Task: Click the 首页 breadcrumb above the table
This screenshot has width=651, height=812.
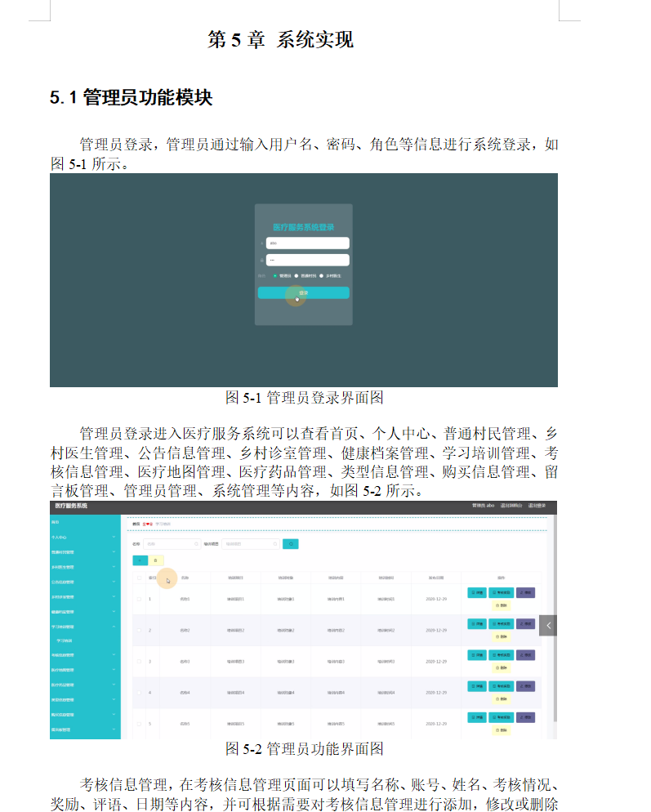Action: tap(136, 524)
